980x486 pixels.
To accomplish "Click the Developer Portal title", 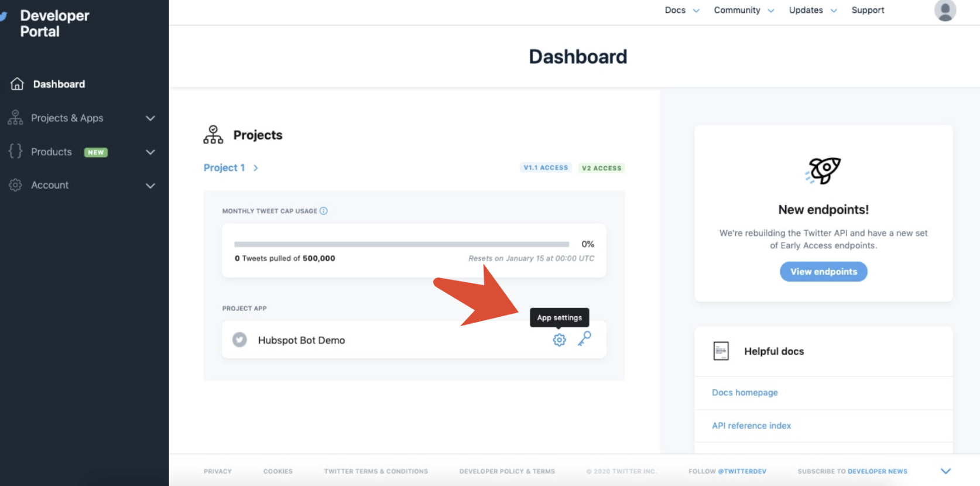I will pyautogui.click(x=54, y=23).
